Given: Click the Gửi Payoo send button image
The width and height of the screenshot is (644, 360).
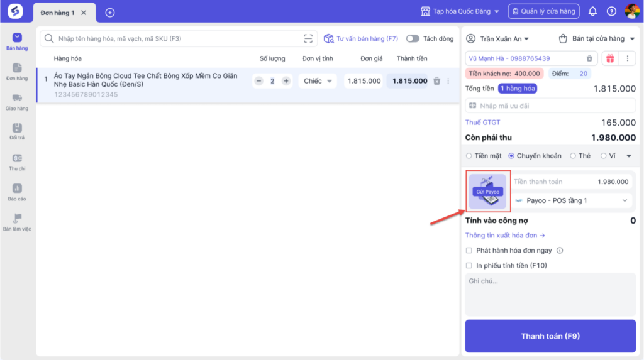Looking at the screenshot, I should pos(488,191).
